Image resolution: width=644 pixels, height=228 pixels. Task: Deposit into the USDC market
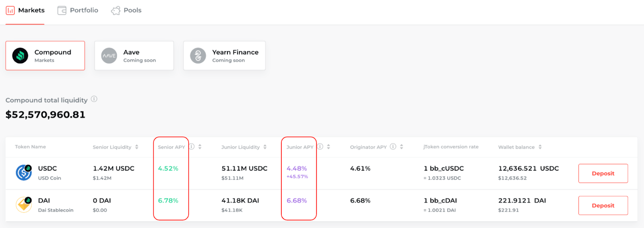click(603, 173)
